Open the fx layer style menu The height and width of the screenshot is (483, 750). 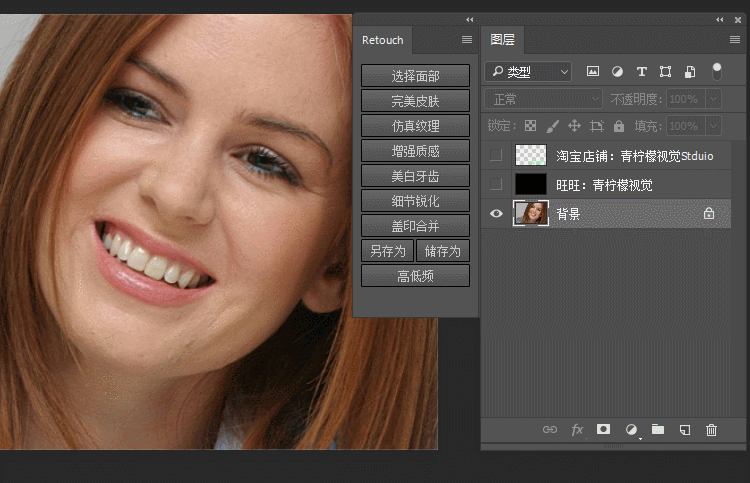[x=577, y=429]
